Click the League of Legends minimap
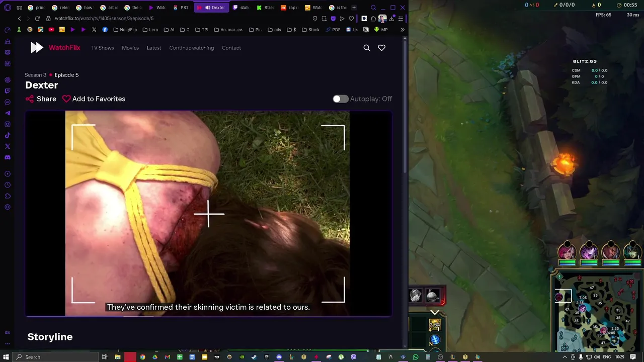The width and height of the screenshot is (644, 362). pyautogui.click(x=599, y=312)
